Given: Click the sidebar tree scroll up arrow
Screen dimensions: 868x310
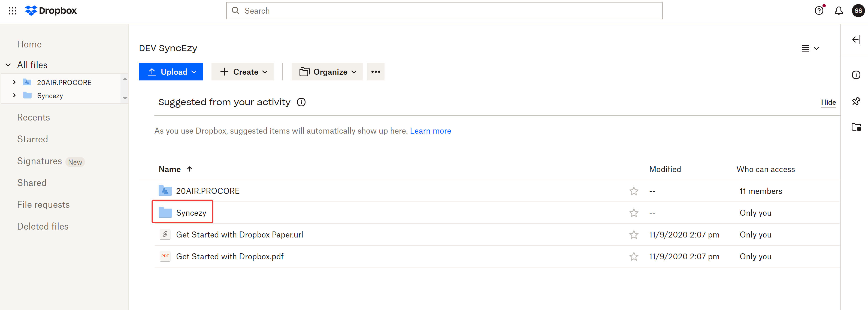Looking at the screenshot, I should [125, 79].
